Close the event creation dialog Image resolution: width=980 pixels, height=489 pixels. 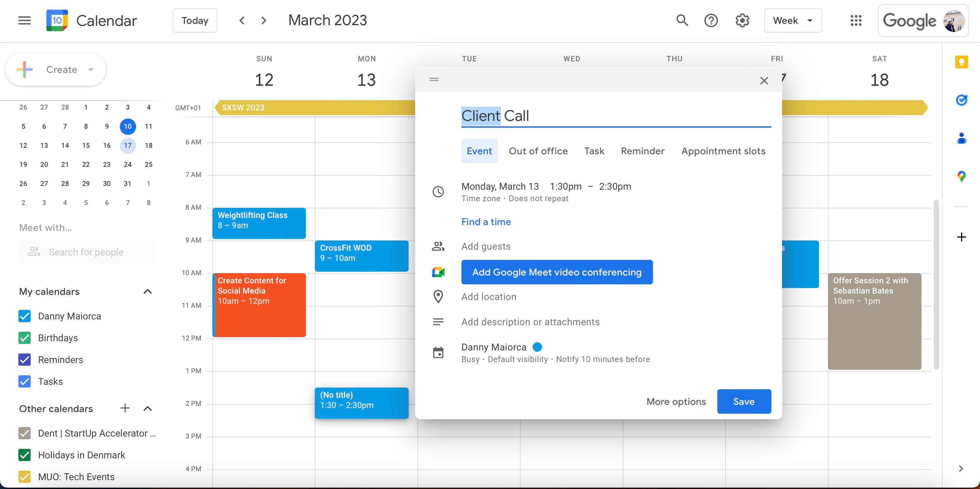click(764, 81)
